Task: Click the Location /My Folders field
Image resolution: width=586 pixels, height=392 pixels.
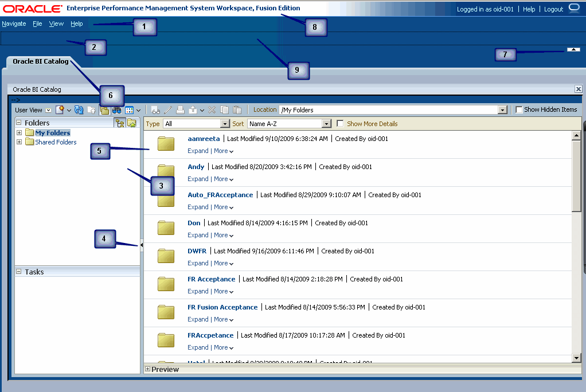Action: pos(389,110)
